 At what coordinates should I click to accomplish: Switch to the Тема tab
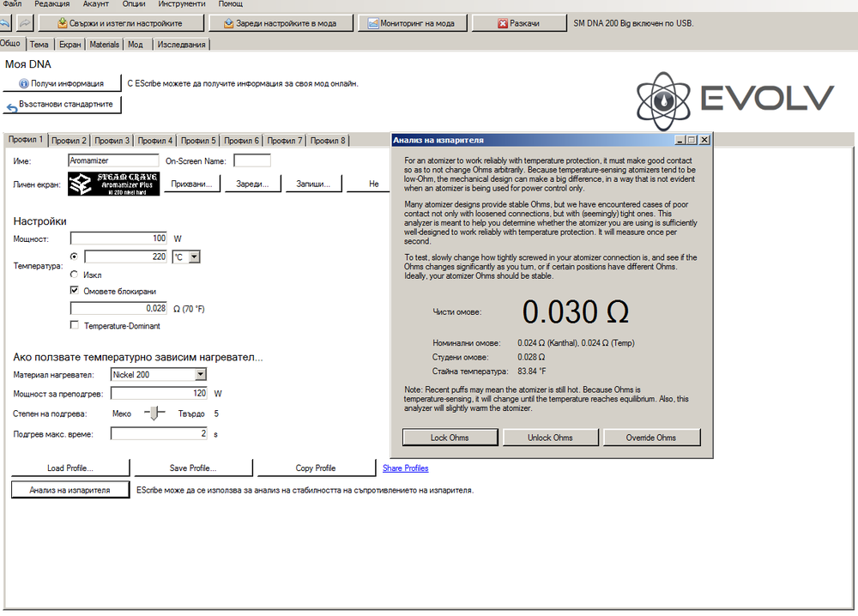(39, 45)
